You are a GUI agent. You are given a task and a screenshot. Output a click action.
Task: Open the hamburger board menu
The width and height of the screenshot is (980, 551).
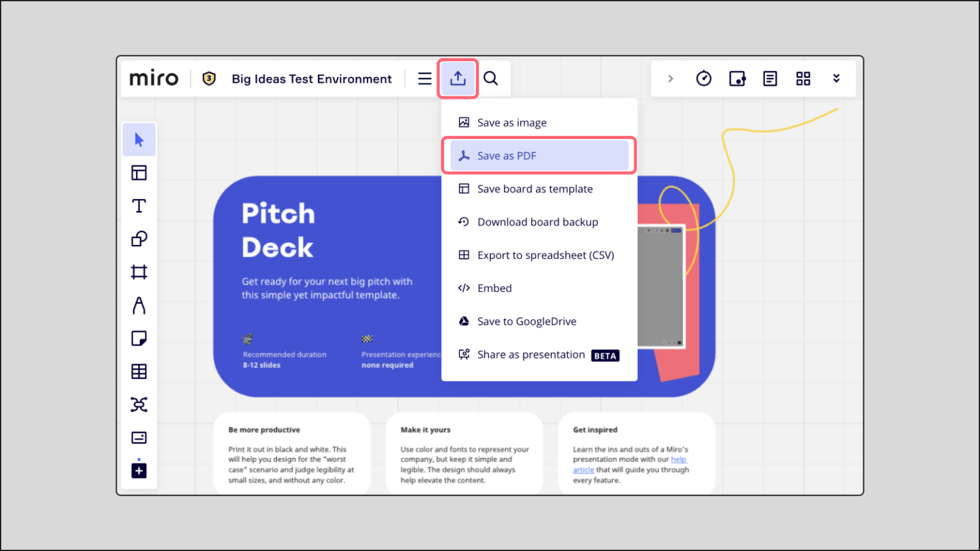424,78
